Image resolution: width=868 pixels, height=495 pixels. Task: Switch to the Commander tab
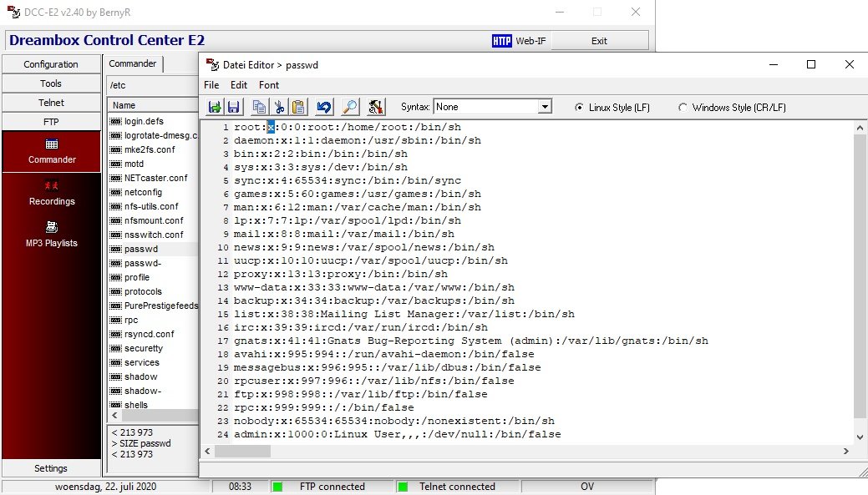(133, 63)
